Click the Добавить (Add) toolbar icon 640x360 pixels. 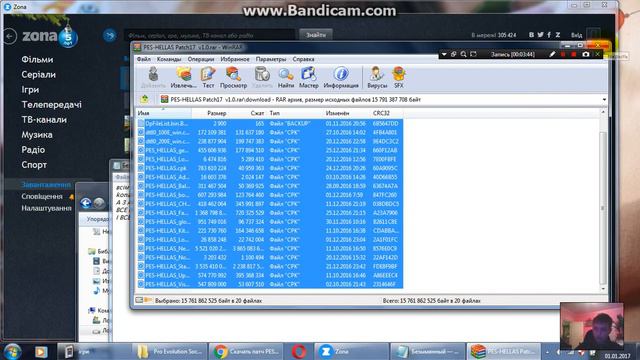pyautogui.click(x=153, y=78)
